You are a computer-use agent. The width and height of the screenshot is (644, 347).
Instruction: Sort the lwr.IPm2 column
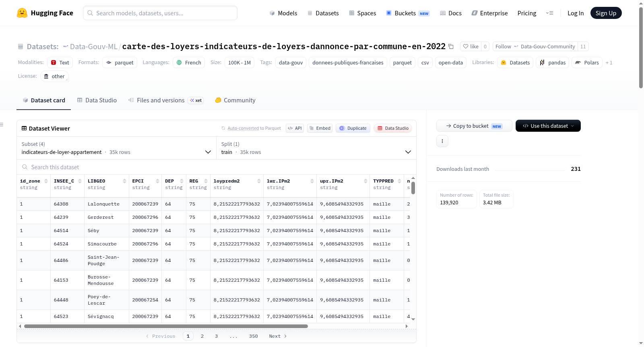click(x=312, y=181)
